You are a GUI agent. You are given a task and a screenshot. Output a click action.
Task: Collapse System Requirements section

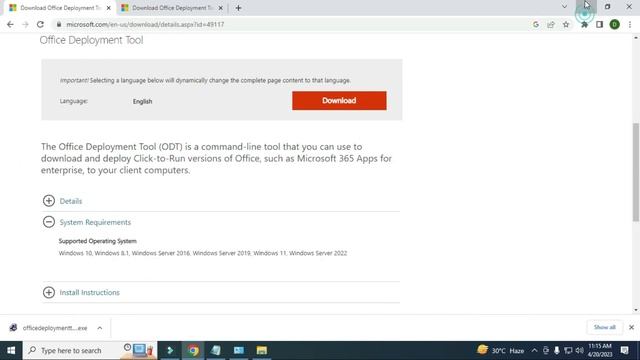coord(49,222)
